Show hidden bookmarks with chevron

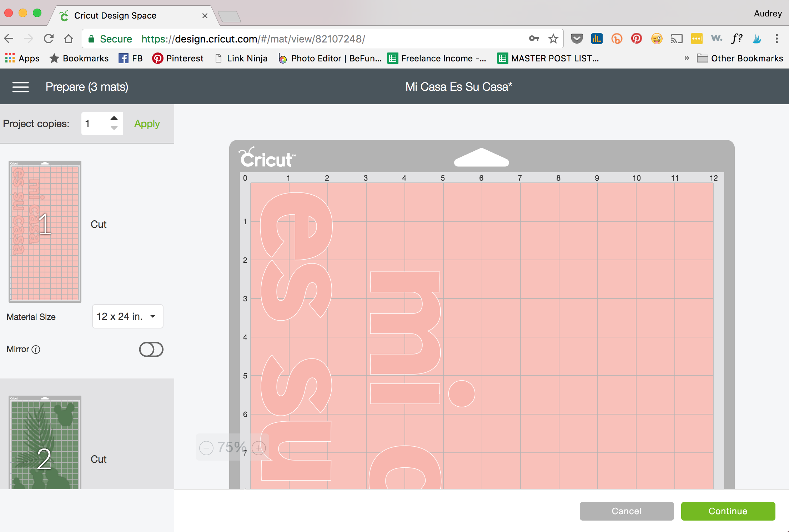pos(687,58)
